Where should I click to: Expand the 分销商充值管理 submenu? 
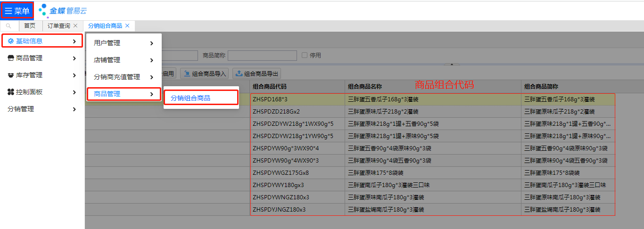(x=151, y=77)
